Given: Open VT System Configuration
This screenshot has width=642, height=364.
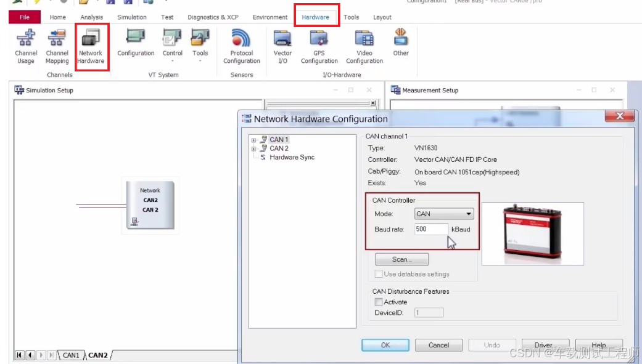Looking at the screenshot, I should pyautogui.click(x=136, y=42).
